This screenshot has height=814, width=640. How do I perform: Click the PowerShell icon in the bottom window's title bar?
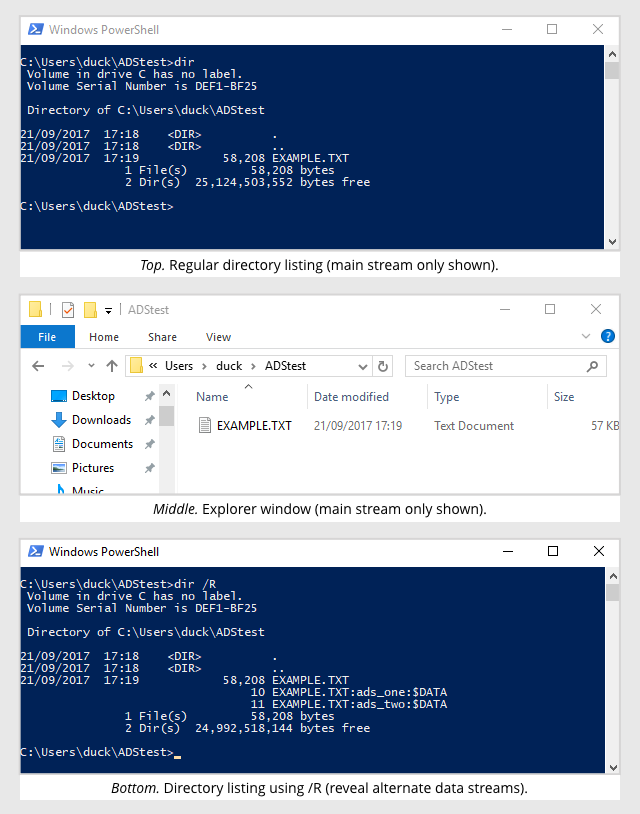coord(36,551)
